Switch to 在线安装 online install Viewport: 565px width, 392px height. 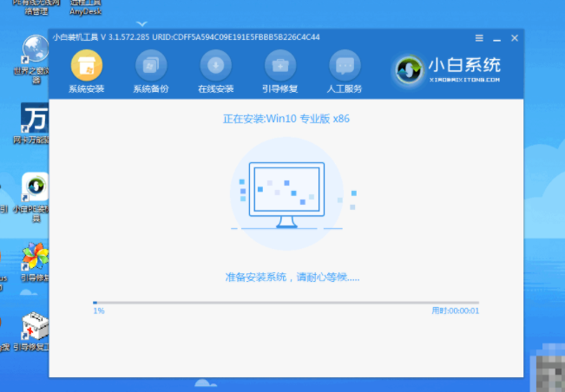tap(215, 66)
